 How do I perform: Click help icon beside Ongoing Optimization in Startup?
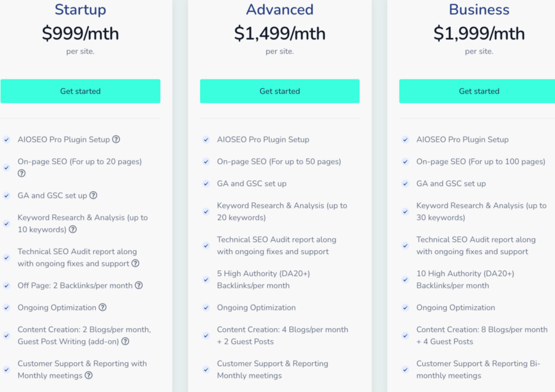102,308
